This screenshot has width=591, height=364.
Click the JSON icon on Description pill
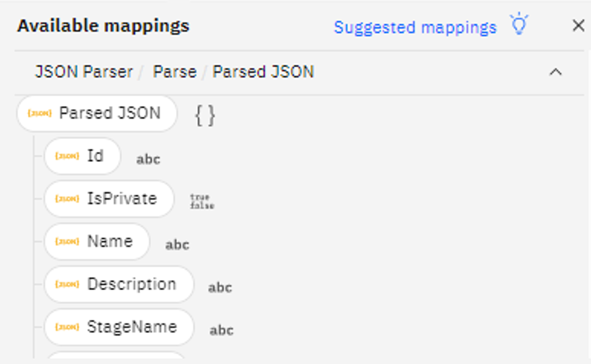click(x=67, y=285)
